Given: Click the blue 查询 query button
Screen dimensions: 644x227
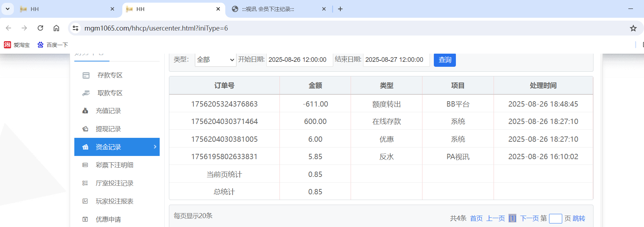Looking at the screenshot, I should (x=445, y=60).
